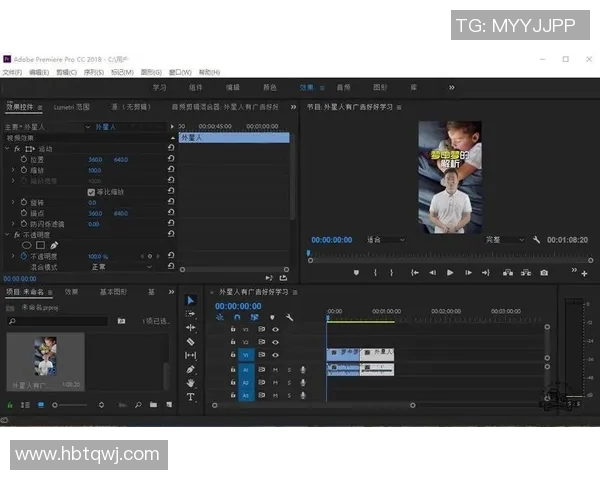The height and width of the screenshot is (480, 600).
Task: Solo audio track A2
Action: point(289,383)
